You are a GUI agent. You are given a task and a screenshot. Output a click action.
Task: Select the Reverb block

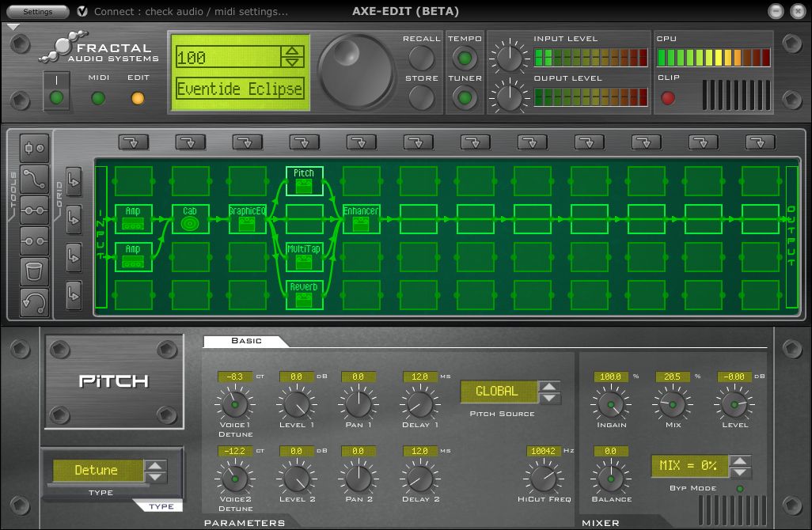coord(304,295)
